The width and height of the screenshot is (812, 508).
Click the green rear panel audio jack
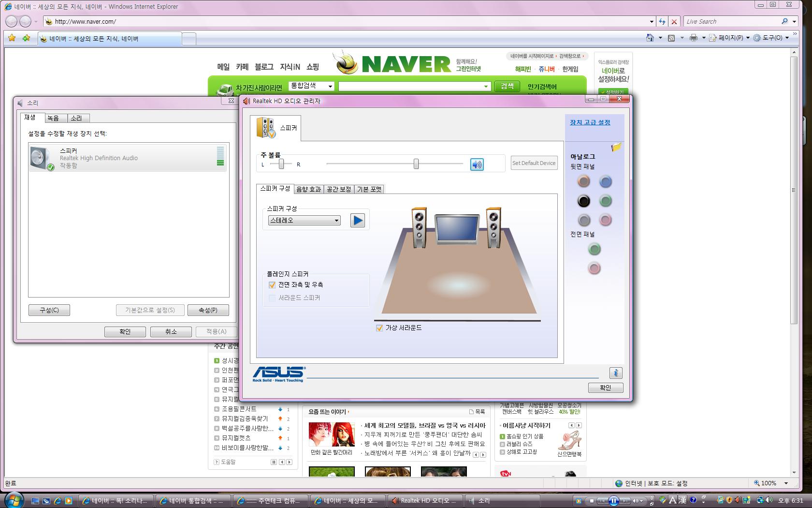pyautogui.click(x=605, y=201)
